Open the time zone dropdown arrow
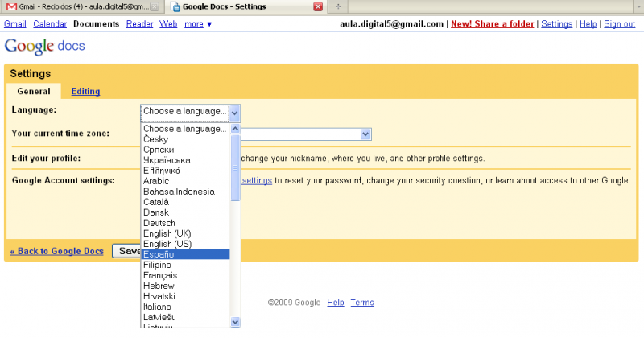The width and height of the screenshot is (644, 338). click(365, 134)
